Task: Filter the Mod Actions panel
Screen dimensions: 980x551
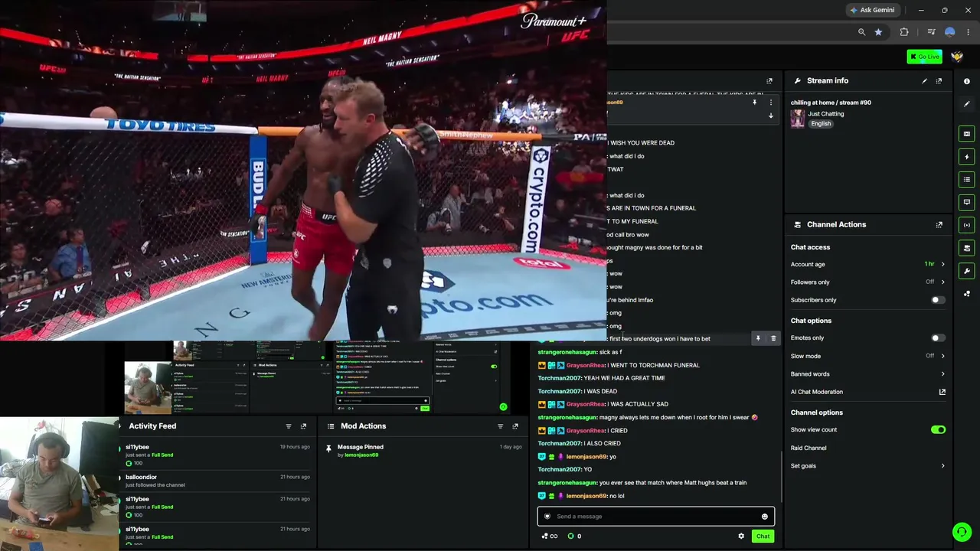Action: pyautogui.click(x=501, y=426)
